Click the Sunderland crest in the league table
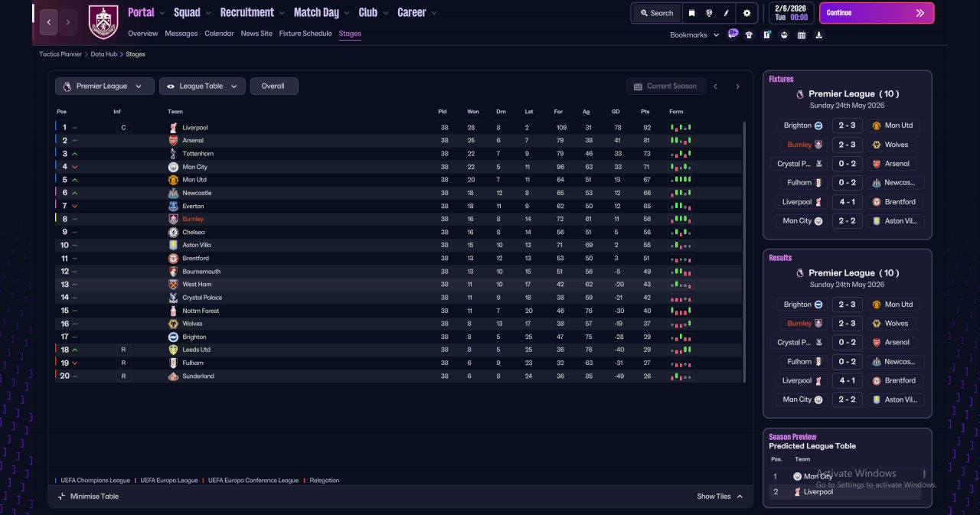The width and height of the screenshot is (980, 515). tap(174, 376)
